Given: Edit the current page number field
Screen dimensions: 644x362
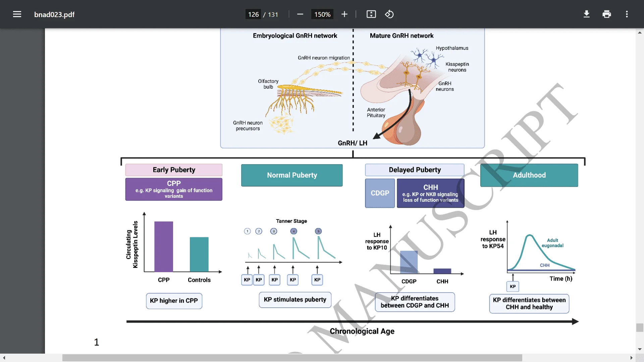Looking at the screenshot, I should (253, 14).
